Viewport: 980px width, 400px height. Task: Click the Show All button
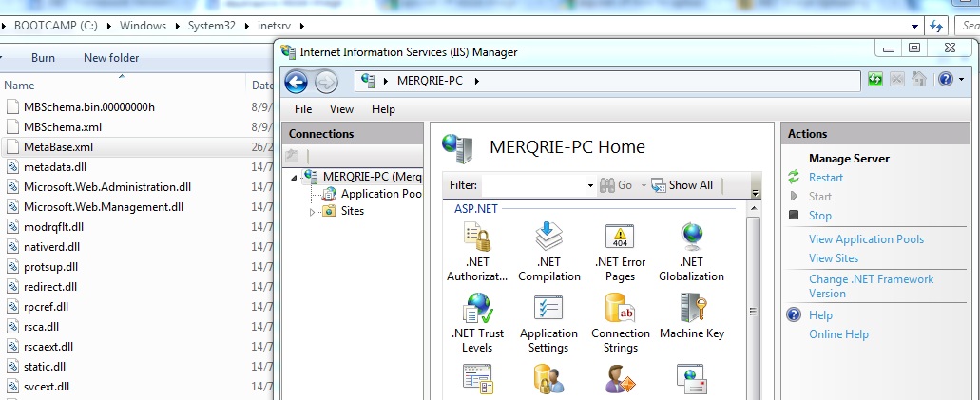point(682,185)
